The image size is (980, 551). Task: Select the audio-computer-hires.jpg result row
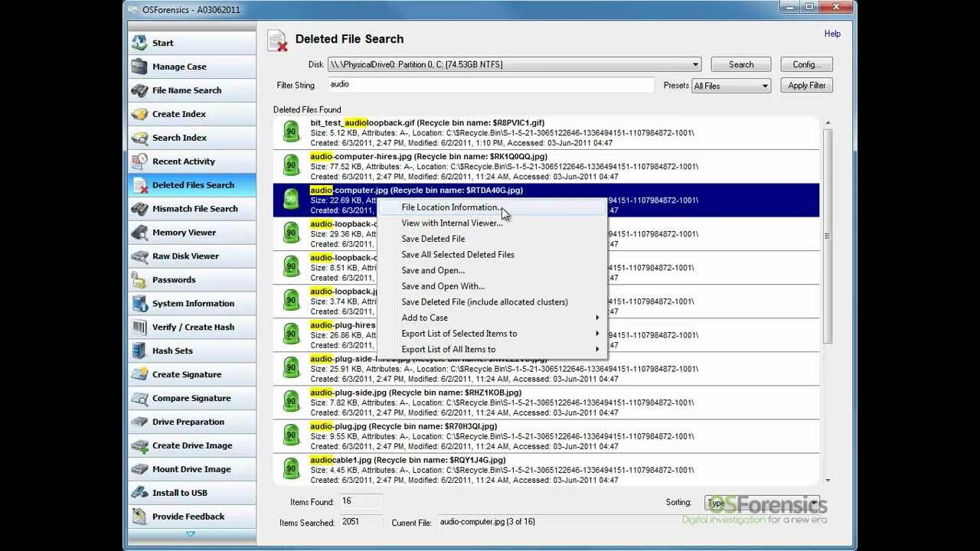546,166
